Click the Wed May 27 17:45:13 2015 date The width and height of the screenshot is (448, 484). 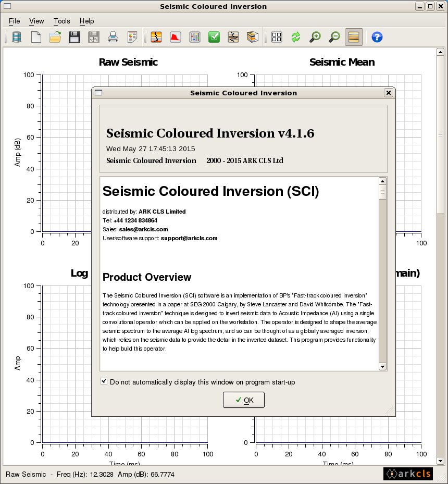tap(151, 149)
